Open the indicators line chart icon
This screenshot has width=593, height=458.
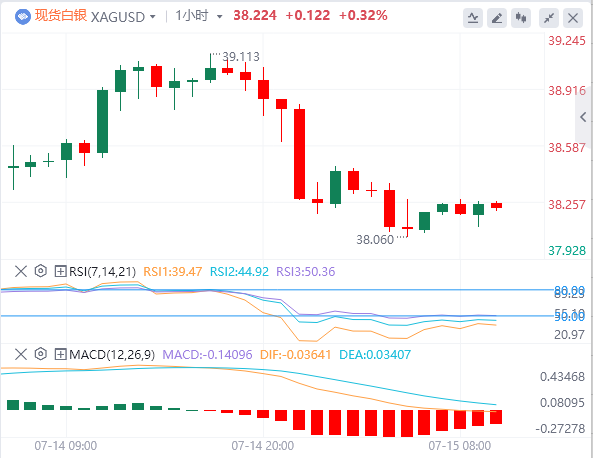click(473, 18)
